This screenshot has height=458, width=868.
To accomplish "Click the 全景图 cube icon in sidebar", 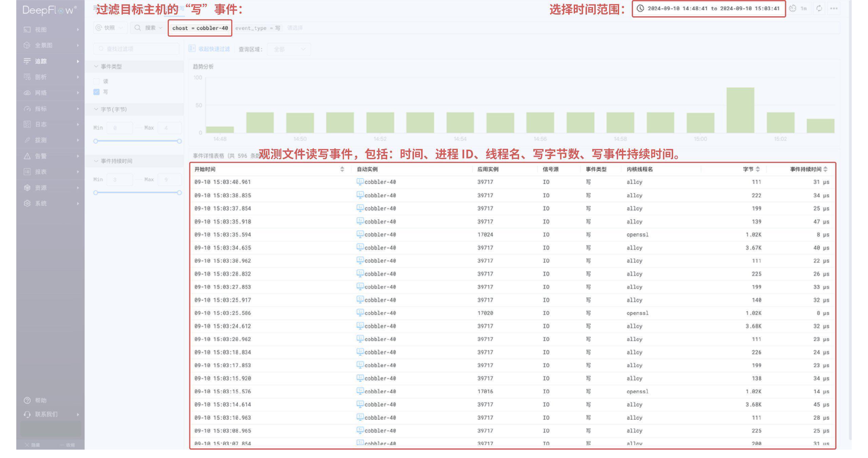I will pyautogui.click(x=27, y=45).
